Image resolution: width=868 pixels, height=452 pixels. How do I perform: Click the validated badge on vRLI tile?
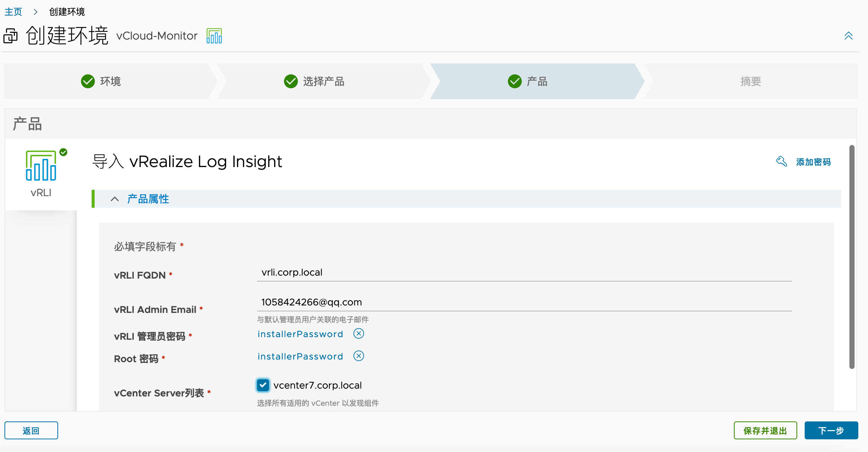pos(64,152)
